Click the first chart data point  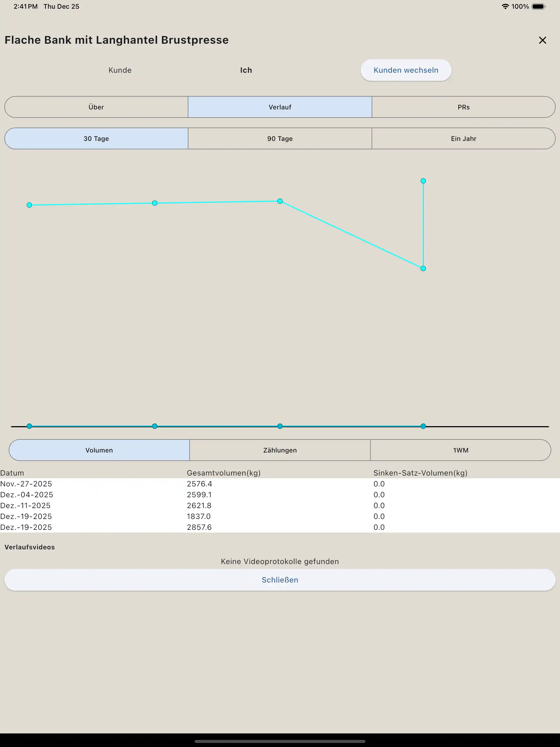[x=29, y=205]
